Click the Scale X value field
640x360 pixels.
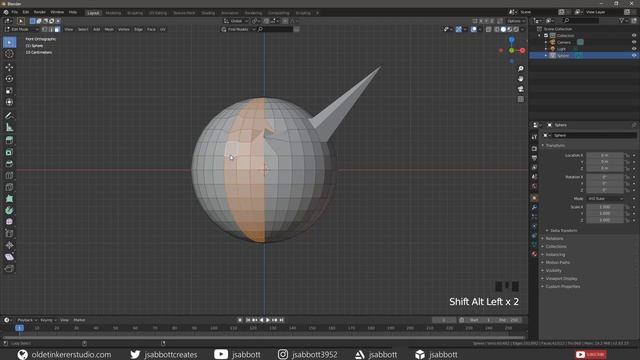click(605, 207)
